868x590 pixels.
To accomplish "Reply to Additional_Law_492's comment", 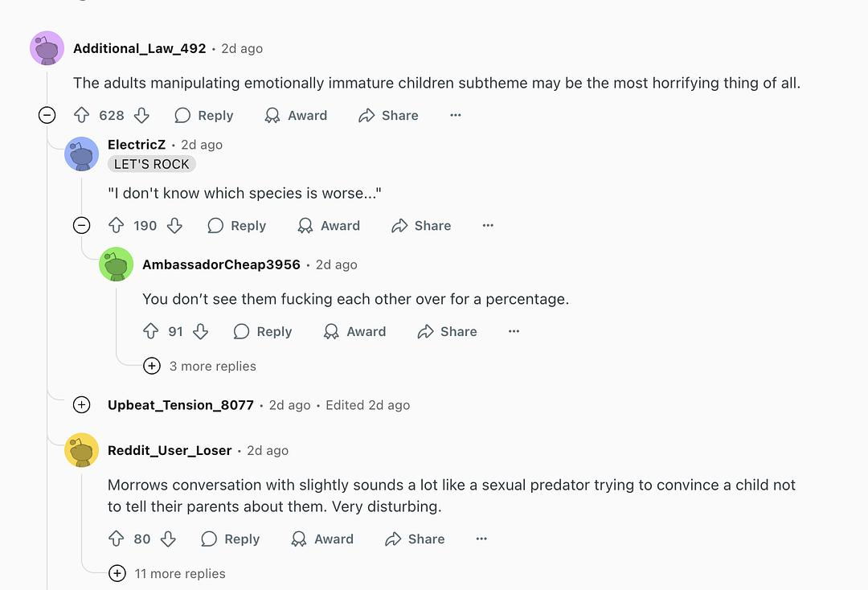I will click(204, 116).
